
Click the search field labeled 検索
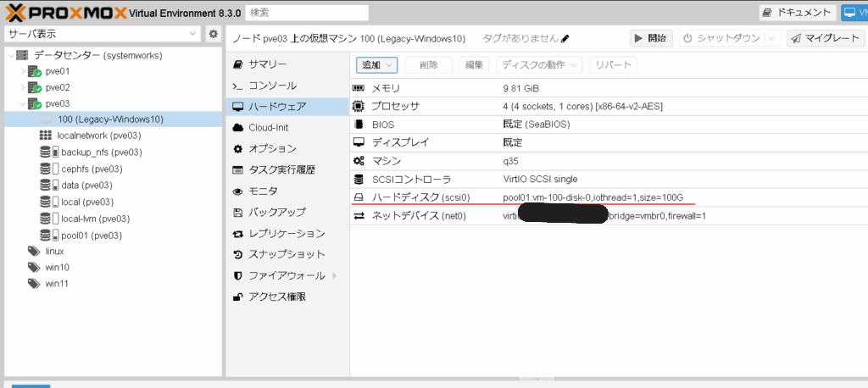click(x=307, y=12)
